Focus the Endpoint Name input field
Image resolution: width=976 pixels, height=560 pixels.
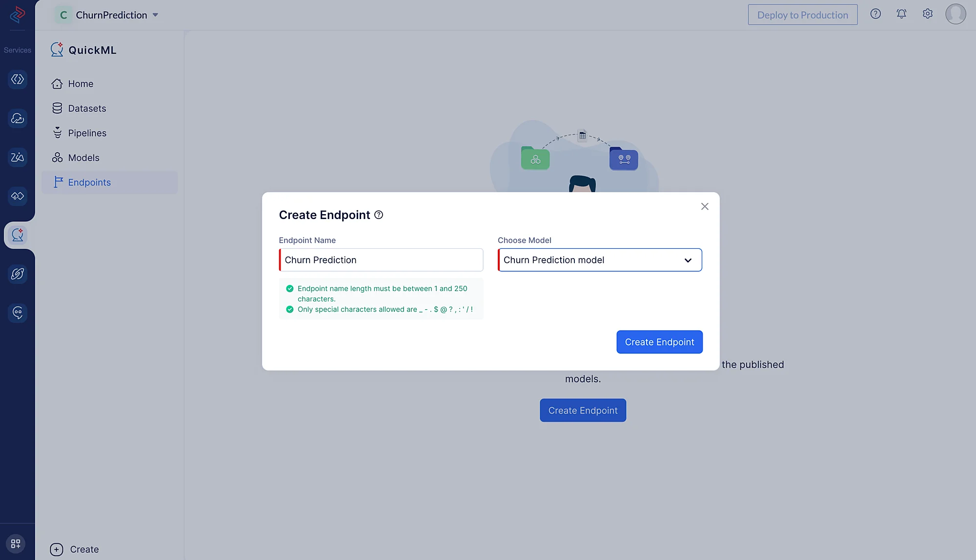coord(381,260)
